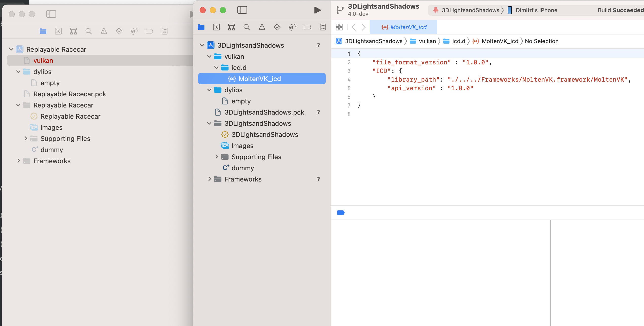Click the Run button to build and run
Screen dimensions: 644x326
[317, 10]
